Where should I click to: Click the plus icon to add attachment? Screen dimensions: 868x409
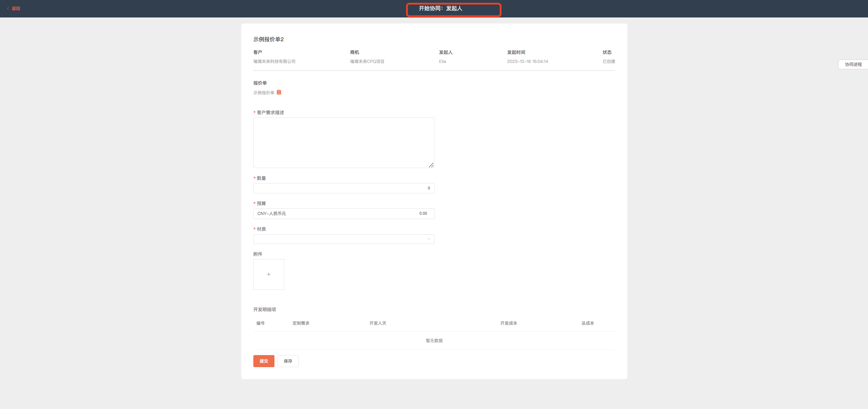268,274
